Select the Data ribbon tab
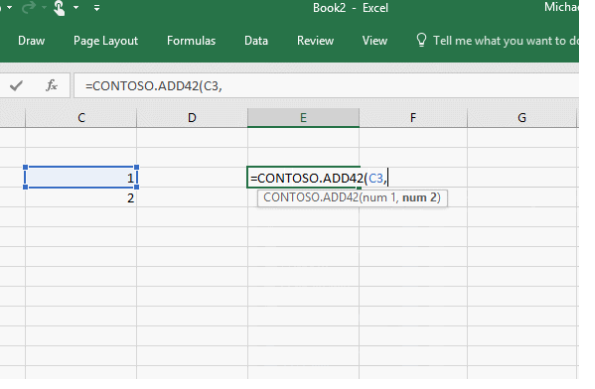 256,41
